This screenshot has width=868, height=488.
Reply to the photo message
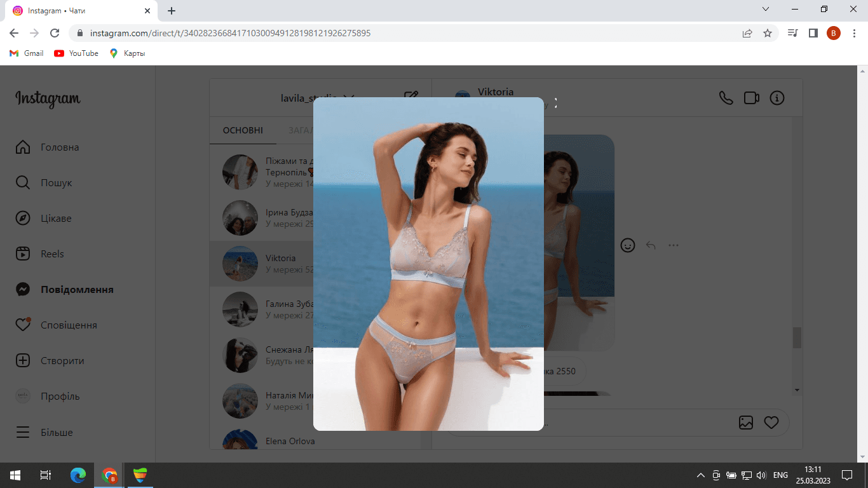pos(651,245)
